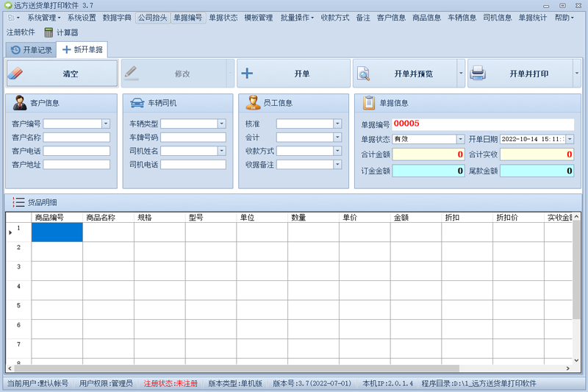Open the 批量操作 menu

click(x=297, y=18)
